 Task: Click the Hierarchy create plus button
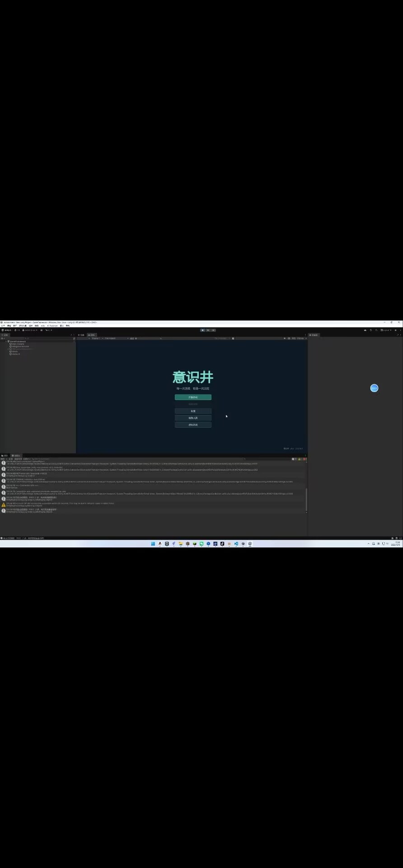tap(2, 338)
